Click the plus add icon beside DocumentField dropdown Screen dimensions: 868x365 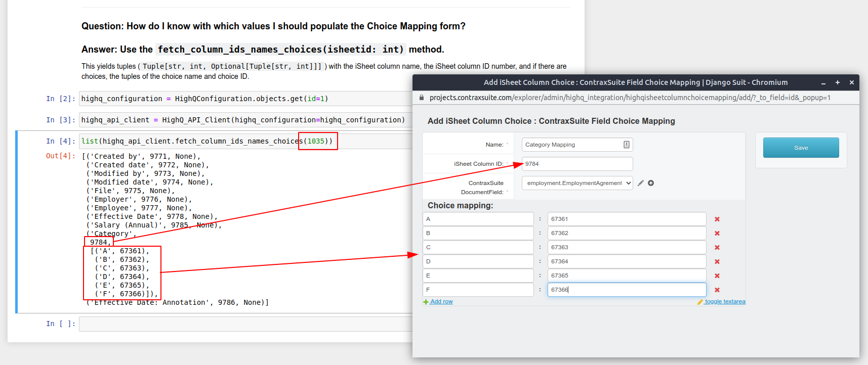click(x=651, y=183)
